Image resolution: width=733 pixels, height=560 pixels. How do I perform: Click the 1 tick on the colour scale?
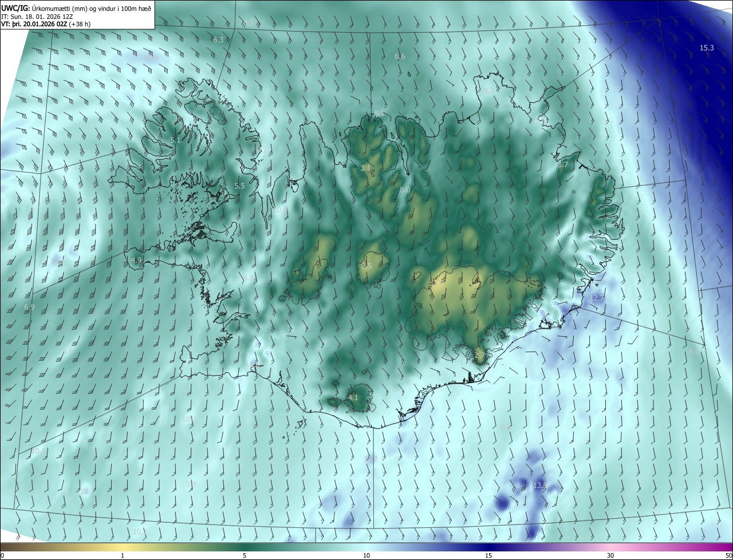[123, 555]
